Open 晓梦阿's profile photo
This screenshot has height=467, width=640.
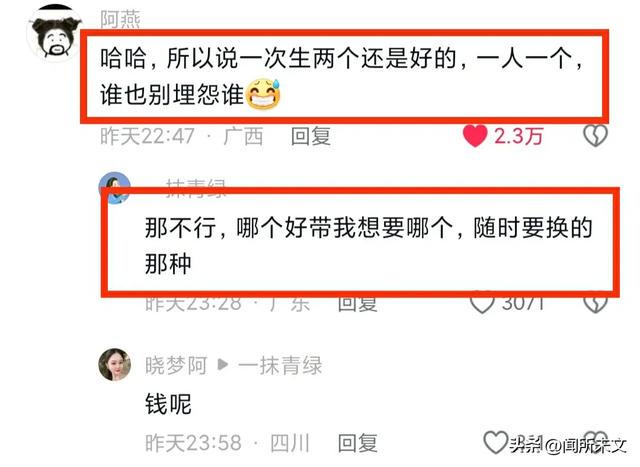coord(115,365)
